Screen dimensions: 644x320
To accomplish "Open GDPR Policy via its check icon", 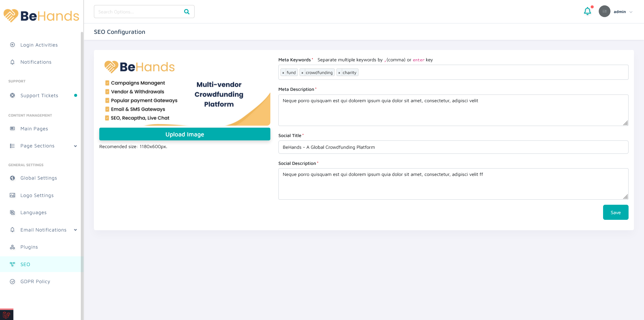I will point(12,281).
